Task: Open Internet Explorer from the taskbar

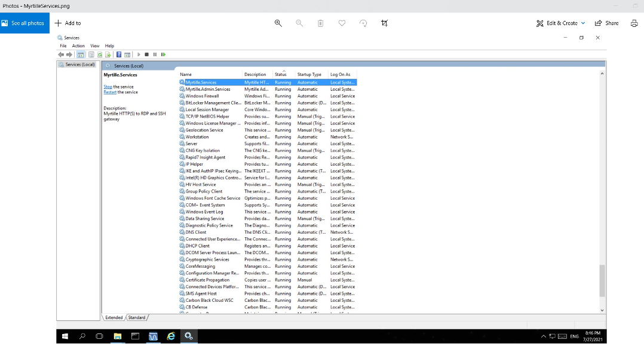Action: click(x=171, y=336)
